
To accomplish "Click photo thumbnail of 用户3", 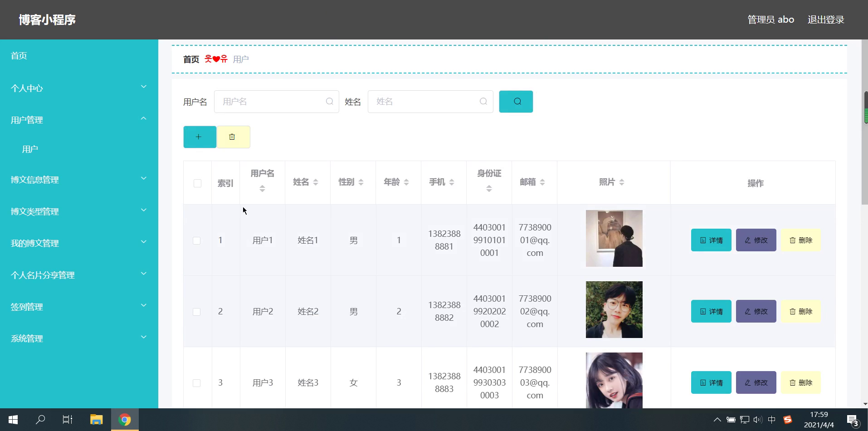I will click(614, 380).
